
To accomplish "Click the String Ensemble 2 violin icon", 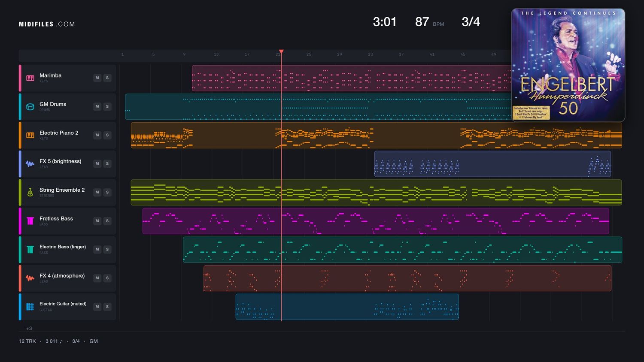I will pos(30,193).
